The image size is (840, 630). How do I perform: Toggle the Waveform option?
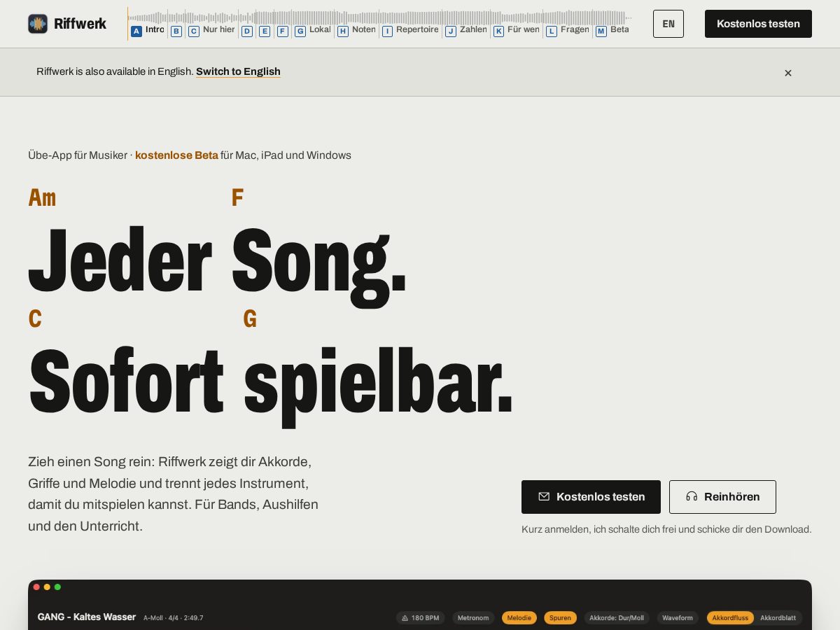tap(678, 618)
